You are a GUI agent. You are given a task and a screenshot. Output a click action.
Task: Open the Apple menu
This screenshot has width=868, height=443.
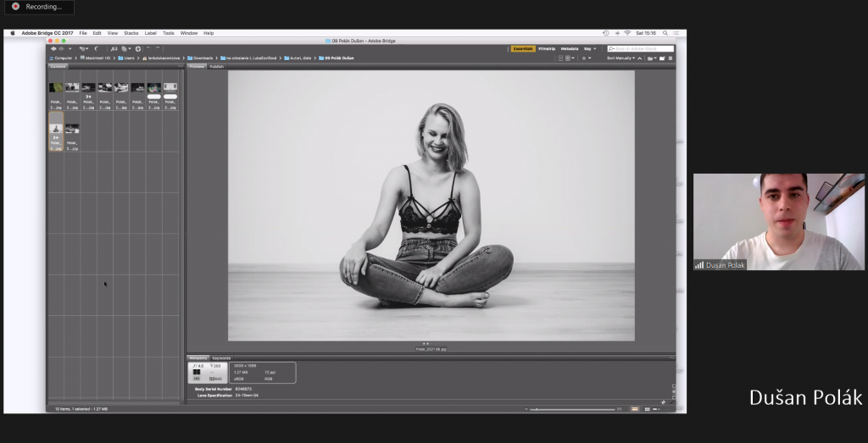[12, 33]
